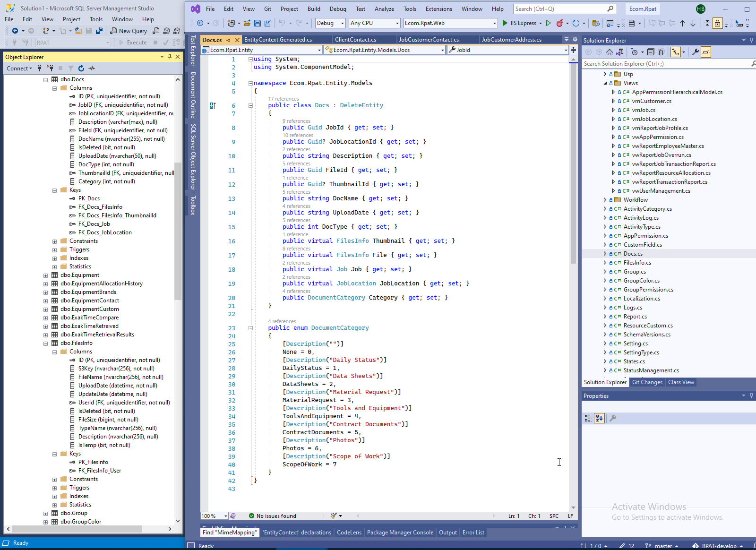
Task: Click the New Query button
Action: [129, 31]
